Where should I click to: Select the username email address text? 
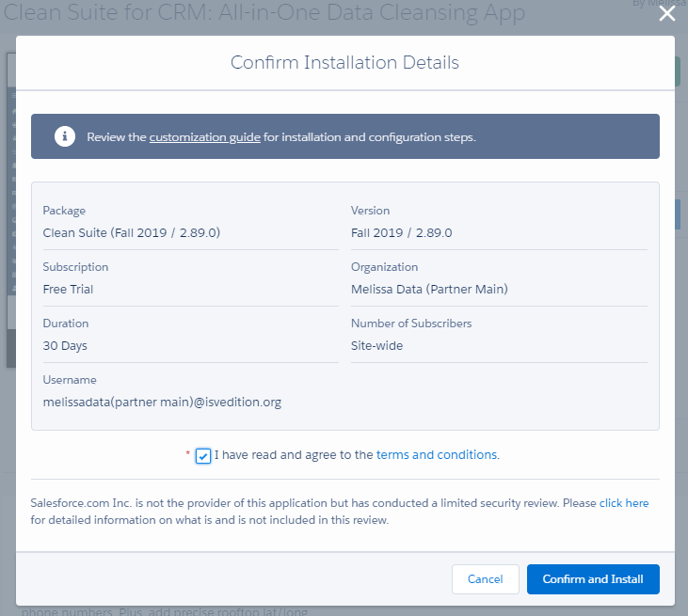(162, 403)
